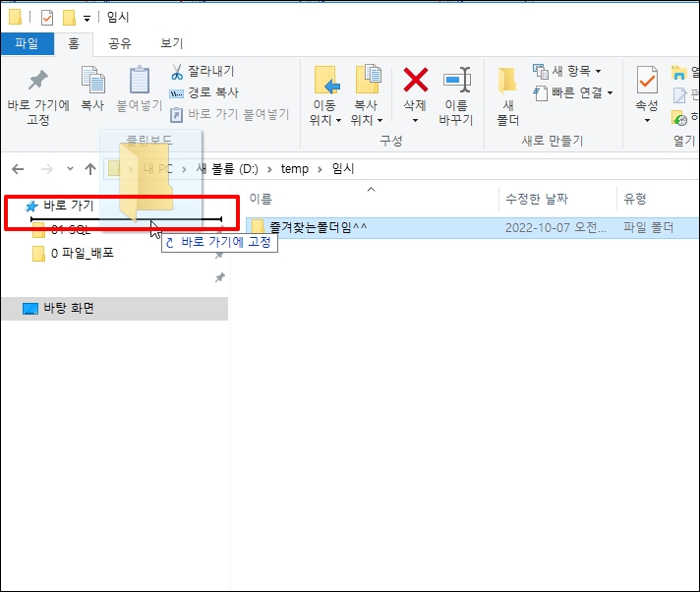
Task: Click pin icon beside 0 파일_배포
Action: [219, 255]
